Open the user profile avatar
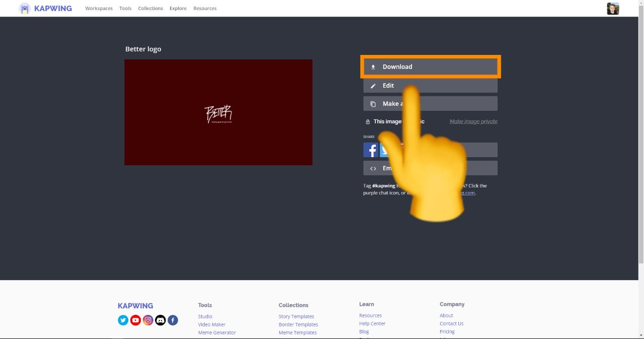Screen dimensions: 644x339 [613, 9]
